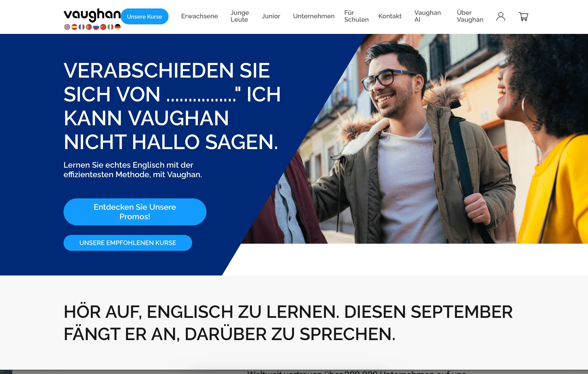Click Entdecken Sie Unsere Promos button
The width and height of the screenshot is (588, 374).
point(135,212)
